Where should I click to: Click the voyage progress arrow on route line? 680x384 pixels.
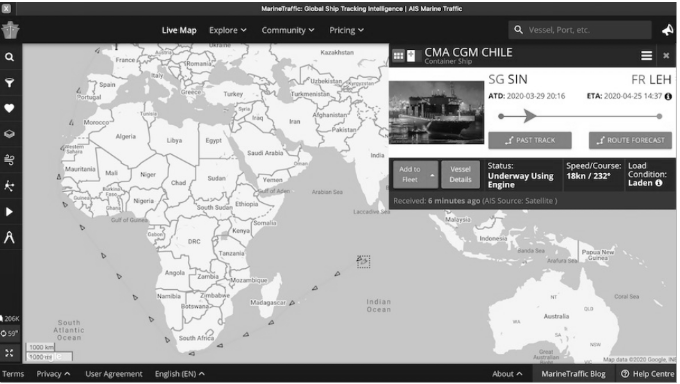tap(529, 116)
